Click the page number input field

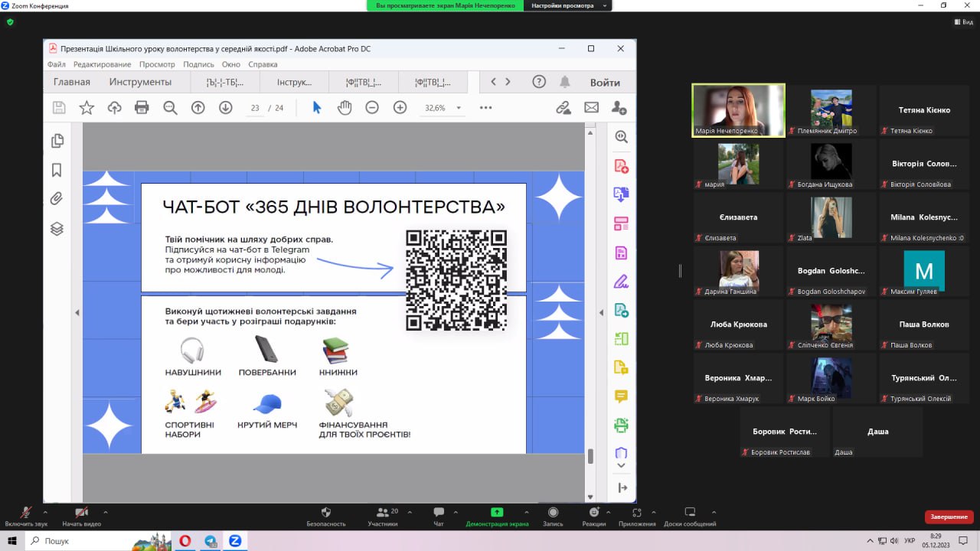(255, 108)
